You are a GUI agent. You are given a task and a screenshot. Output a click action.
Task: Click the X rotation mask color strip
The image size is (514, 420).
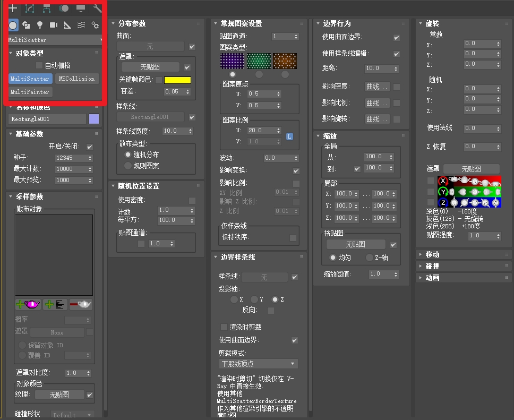[x=469, y=181]
